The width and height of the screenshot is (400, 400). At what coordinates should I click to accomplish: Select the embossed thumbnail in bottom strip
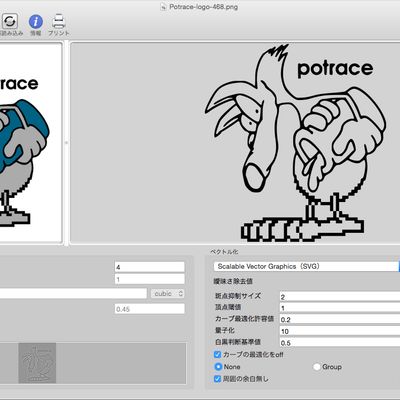point(37,363)
